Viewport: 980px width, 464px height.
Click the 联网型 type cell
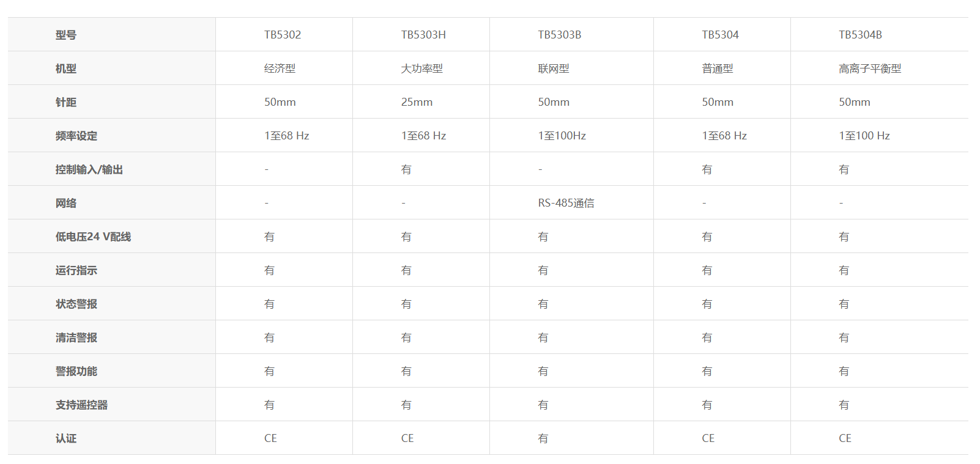(x=554, y=68)
